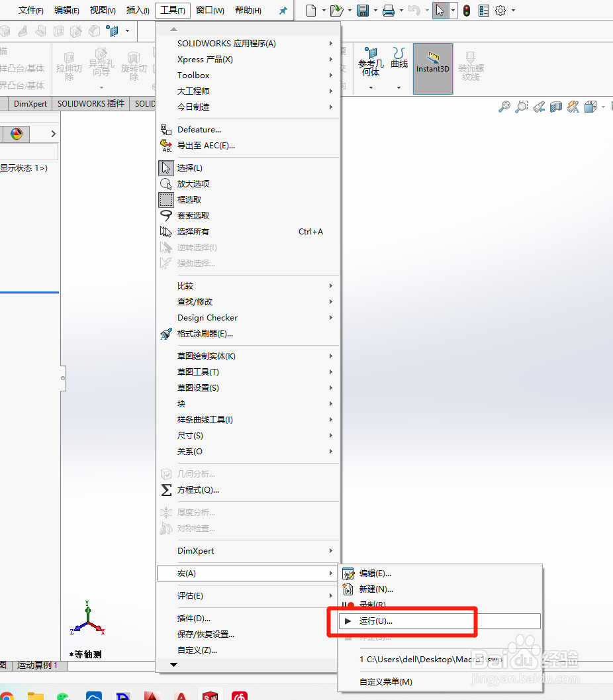
Task: Pin the menu bar with pushpin icon
Action: [283, 11]
